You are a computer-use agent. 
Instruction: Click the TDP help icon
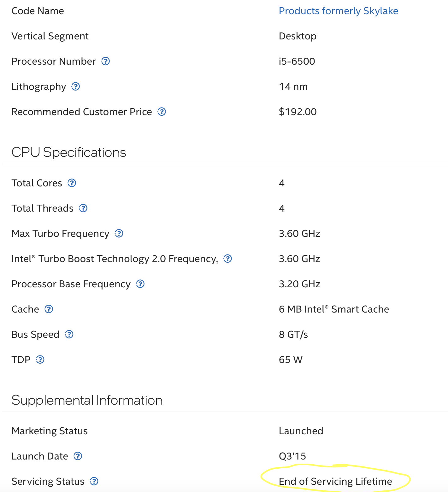coord(40,360)
